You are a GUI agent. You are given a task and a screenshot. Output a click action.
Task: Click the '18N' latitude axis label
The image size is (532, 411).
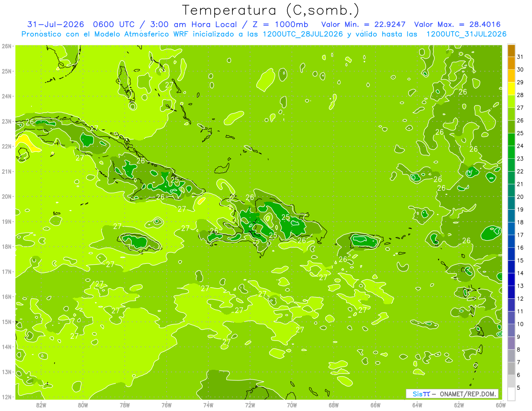click(x=7, y=247)
